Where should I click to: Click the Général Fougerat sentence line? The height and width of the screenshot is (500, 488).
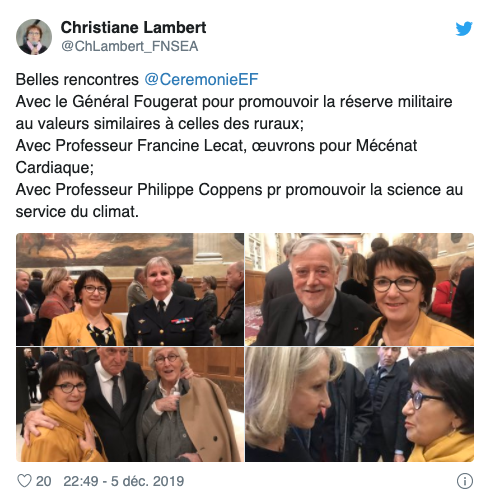234,101
